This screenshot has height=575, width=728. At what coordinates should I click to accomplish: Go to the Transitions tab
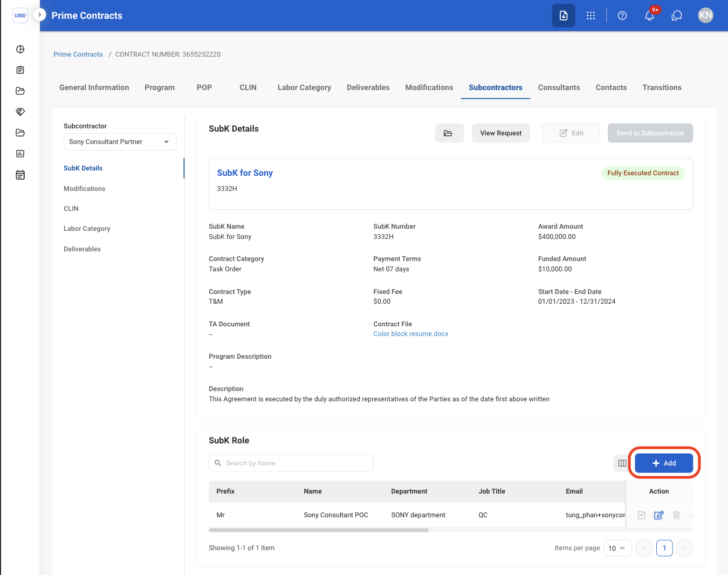click(x=662, y=87)
